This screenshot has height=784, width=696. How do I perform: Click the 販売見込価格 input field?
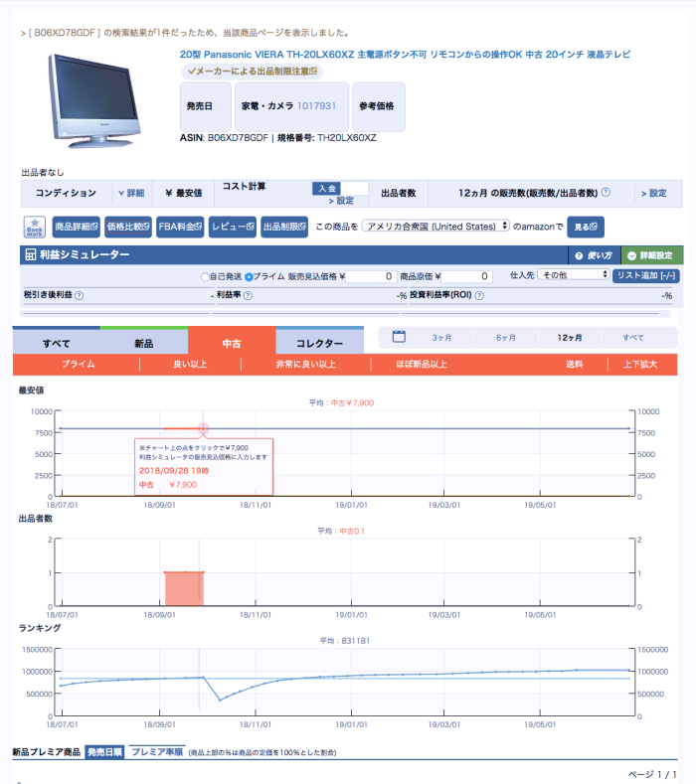(371, 276)
